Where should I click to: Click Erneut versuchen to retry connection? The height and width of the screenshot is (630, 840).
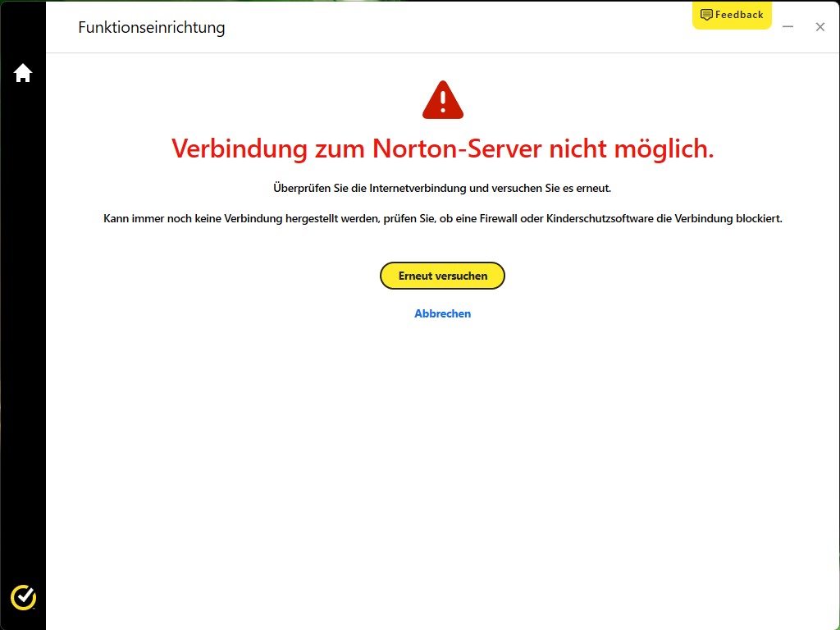442,276
